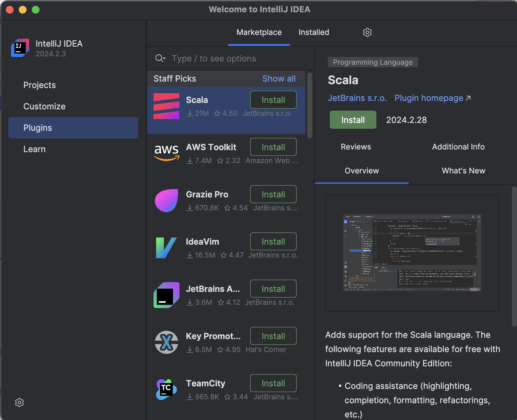Viewport: 517px width, 420px height.
Task: Click the TeamCity plugin icon
Action: [166, 390]
